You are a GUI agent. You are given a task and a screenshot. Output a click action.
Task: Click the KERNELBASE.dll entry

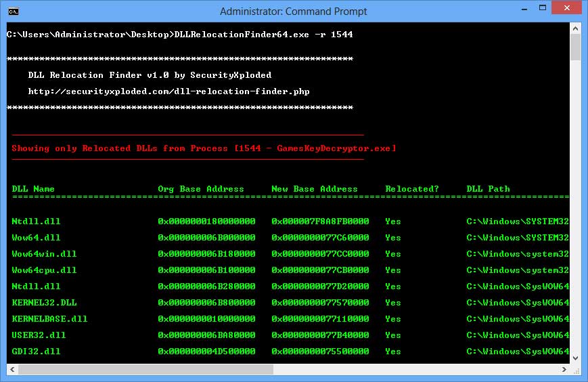coord(49,319)
